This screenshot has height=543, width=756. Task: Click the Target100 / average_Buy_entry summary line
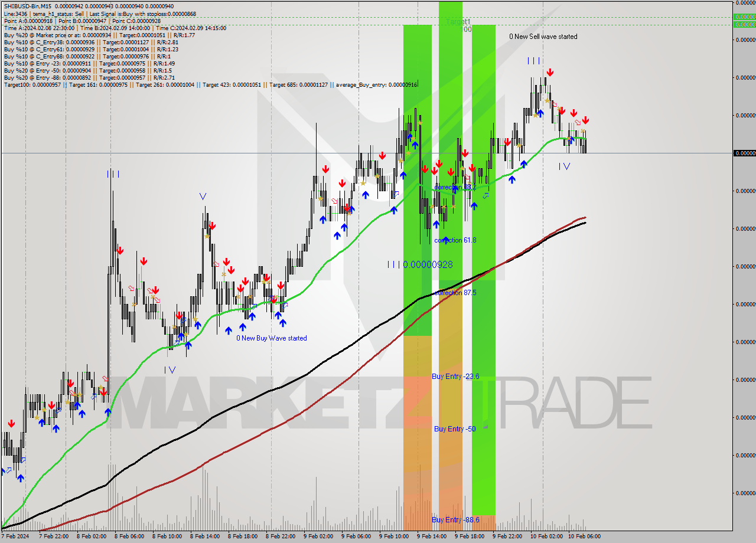point(210,84)
